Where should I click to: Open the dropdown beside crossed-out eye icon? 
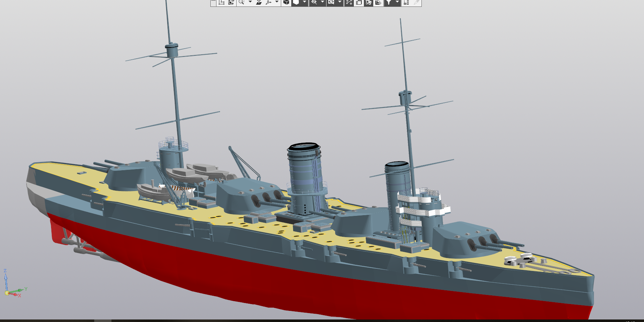click(x=322, y=2)
